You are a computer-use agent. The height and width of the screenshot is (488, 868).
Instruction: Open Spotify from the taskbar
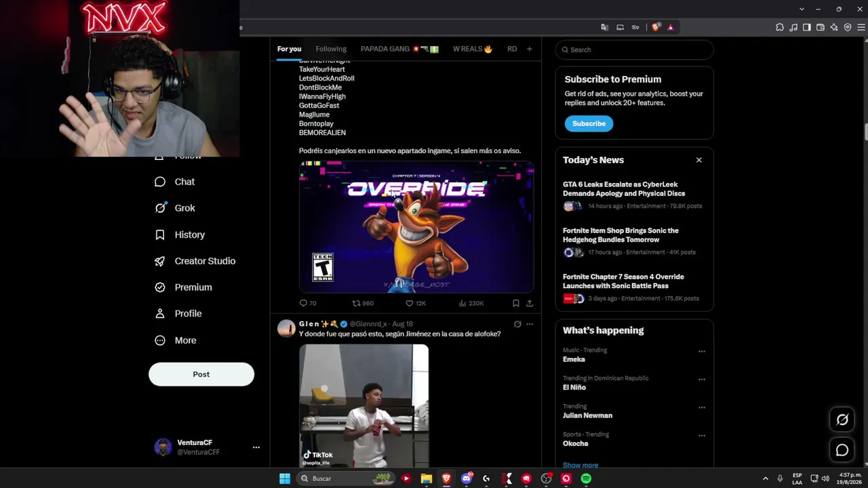click(x=586, y=479)
